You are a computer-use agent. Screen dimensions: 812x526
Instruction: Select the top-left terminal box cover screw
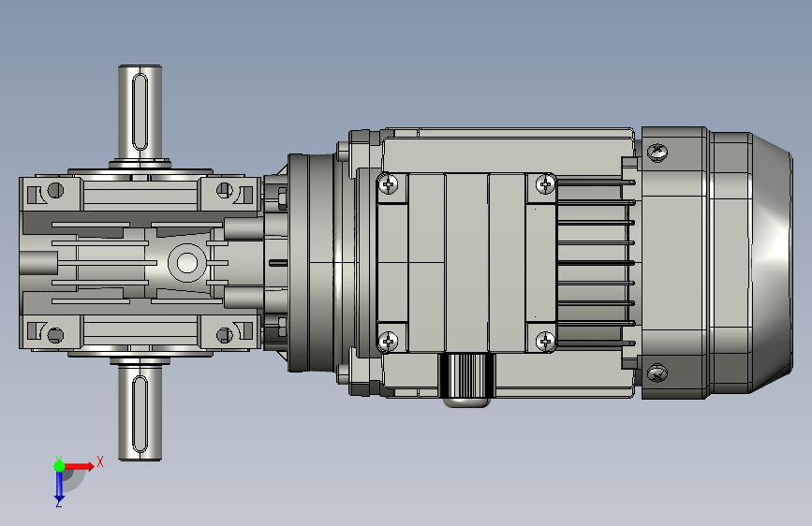click(388, 183)
